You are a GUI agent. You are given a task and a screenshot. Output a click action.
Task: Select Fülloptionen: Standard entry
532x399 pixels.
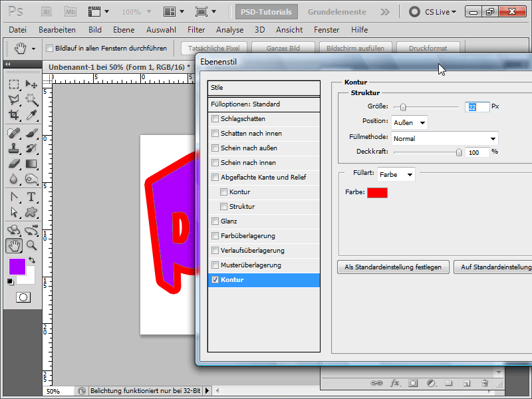tap(264, 104)
